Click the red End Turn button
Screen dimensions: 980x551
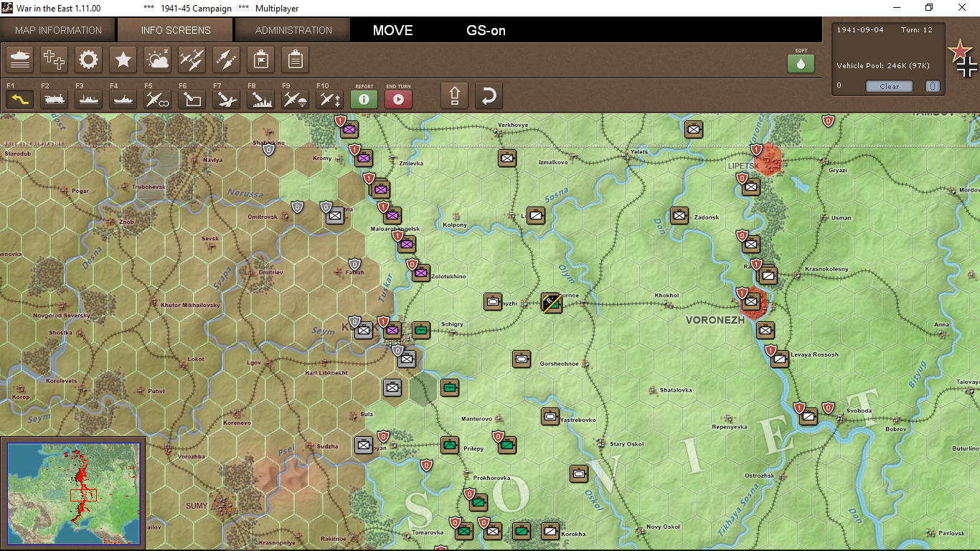398,99
